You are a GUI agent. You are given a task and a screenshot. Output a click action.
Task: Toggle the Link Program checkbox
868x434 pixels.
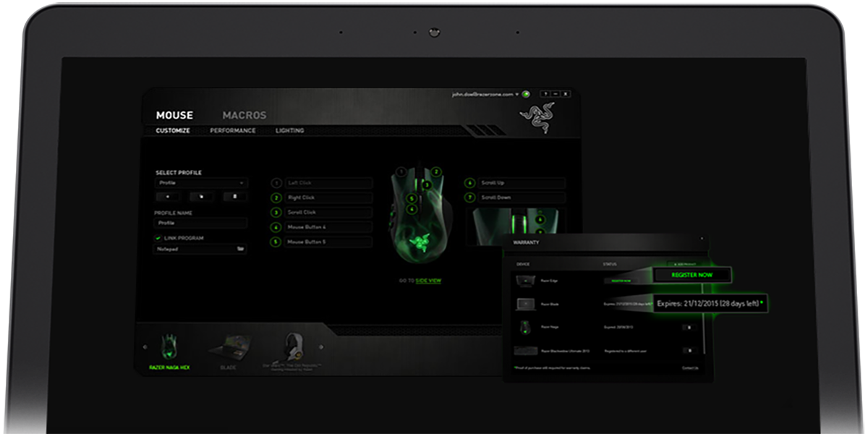158,238
